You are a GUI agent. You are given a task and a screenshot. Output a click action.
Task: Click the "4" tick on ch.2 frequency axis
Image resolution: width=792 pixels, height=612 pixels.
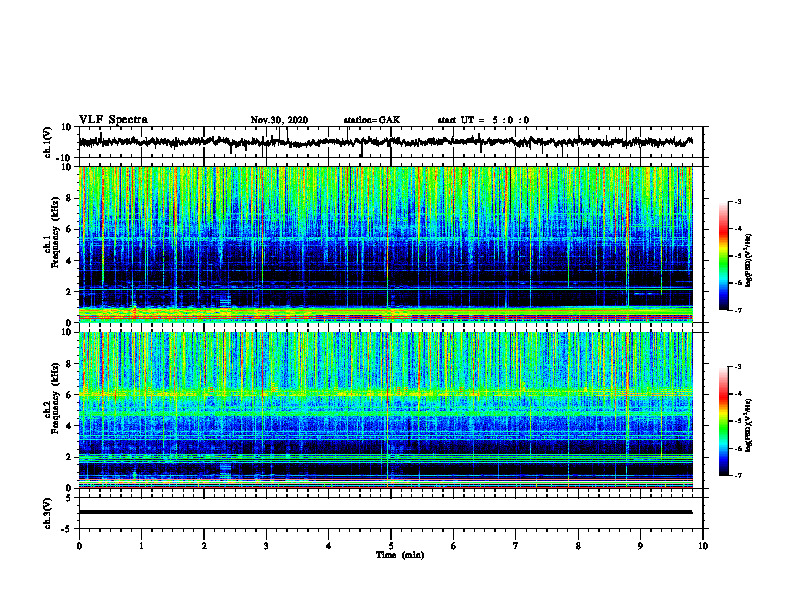click(70, 426)
